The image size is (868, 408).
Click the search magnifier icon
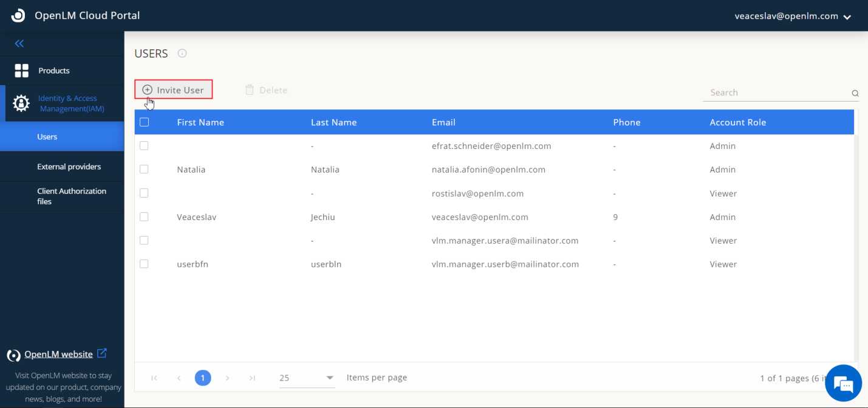(x=855, y=94)
